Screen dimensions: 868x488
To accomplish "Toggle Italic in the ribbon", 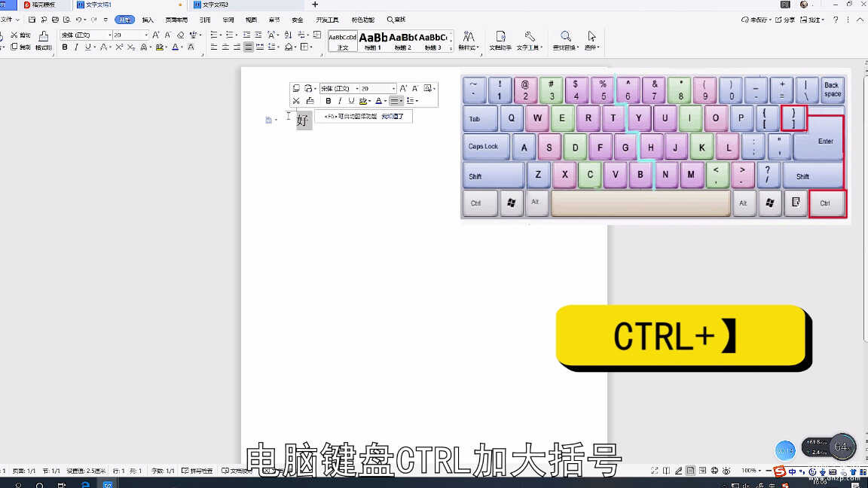I will click(x=76, y=47).
